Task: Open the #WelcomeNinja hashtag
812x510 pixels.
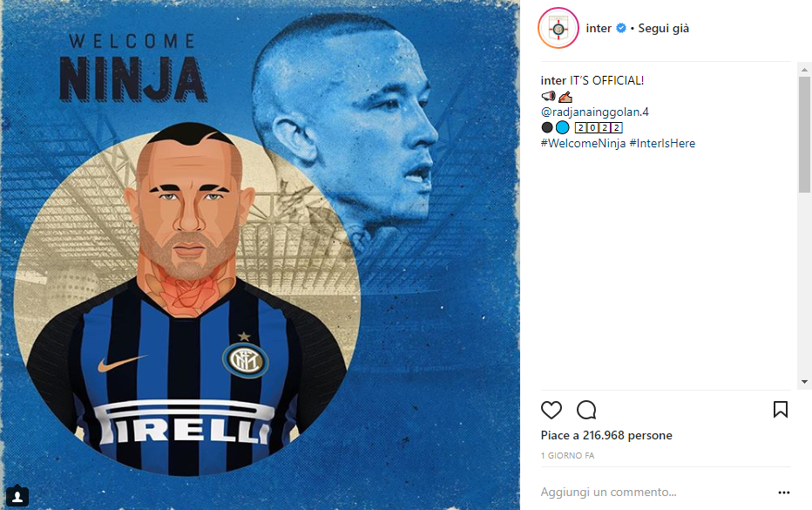Action: point(583,144)
